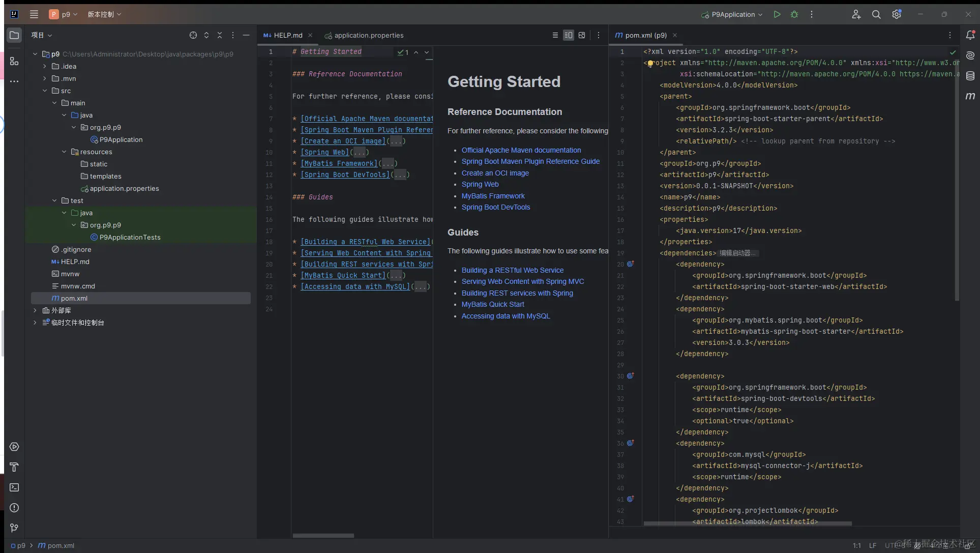Collapse all project tree nodes
This screenshot has width=980, height=553.
[x=220, y=35]
